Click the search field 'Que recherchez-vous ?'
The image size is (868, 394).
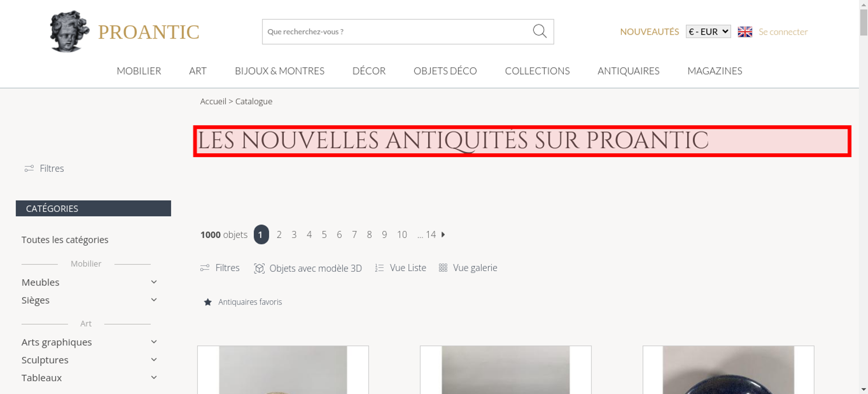[395, 32]
